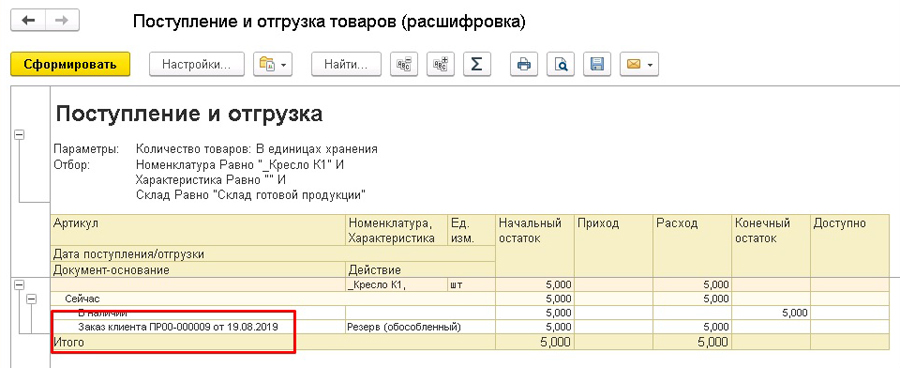The width and height of the screenshot is (900, 368).
Task: Select the Артикул column header
Action: coord(198,231)
